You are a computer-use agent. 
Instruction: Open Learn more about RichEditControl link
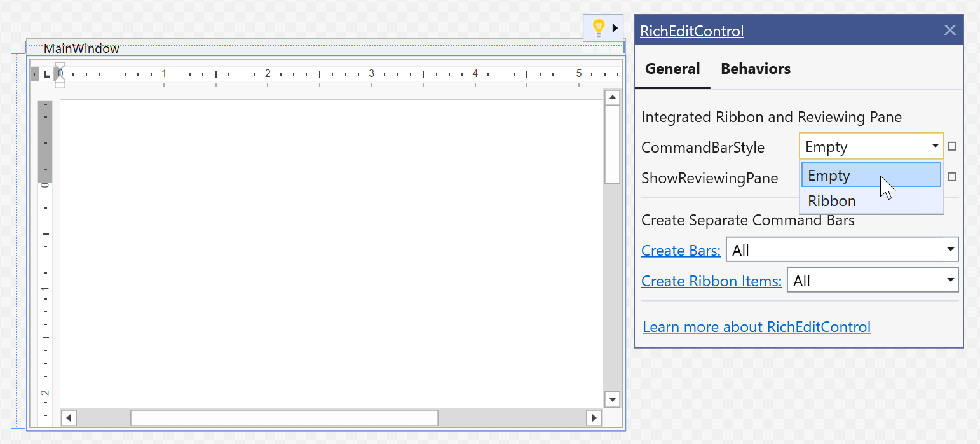click(756, 327)
